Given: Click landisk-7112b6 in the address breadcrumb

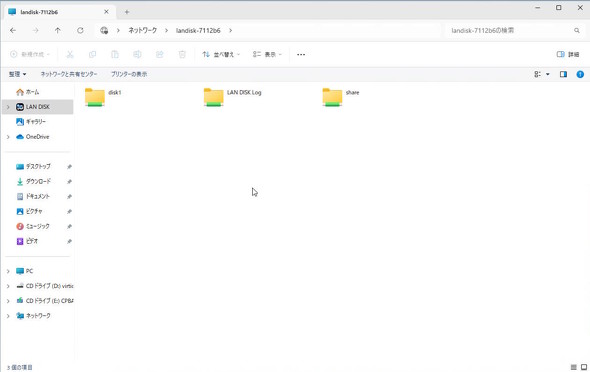Looking at the screenshot, I should (x=198, y=30).
